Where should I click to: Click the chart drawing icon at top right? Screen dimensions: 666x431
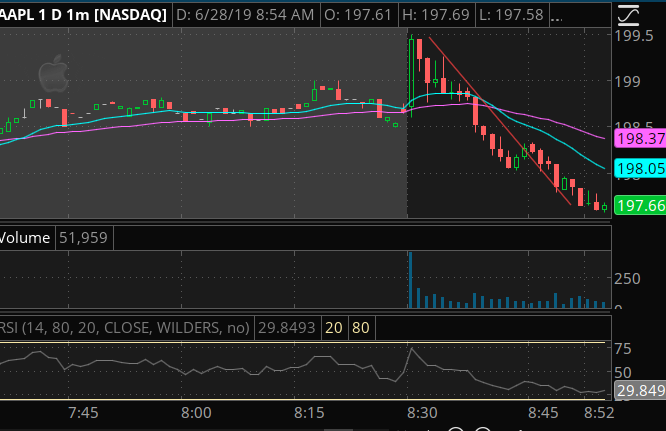point(628,15)
